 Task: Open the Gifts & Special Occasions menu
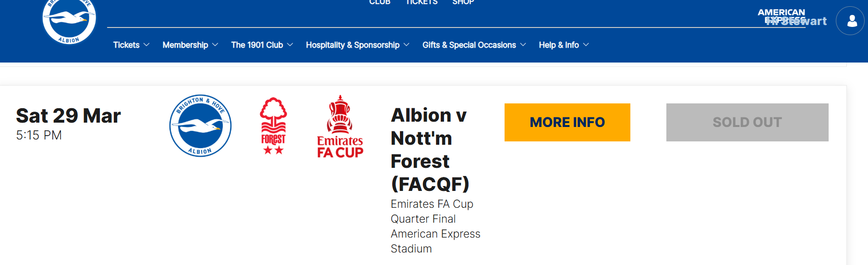(x=469, y=45)
